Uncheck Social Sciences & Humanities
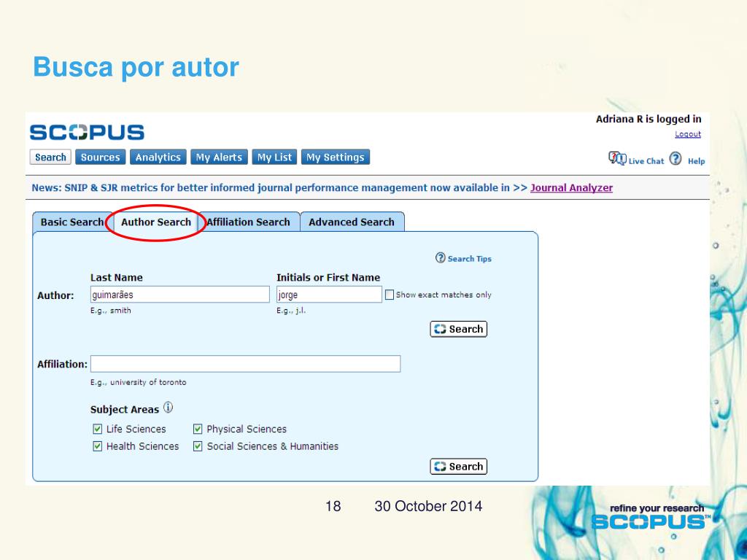This screenshot has height=560, width=747. (198, 446)
